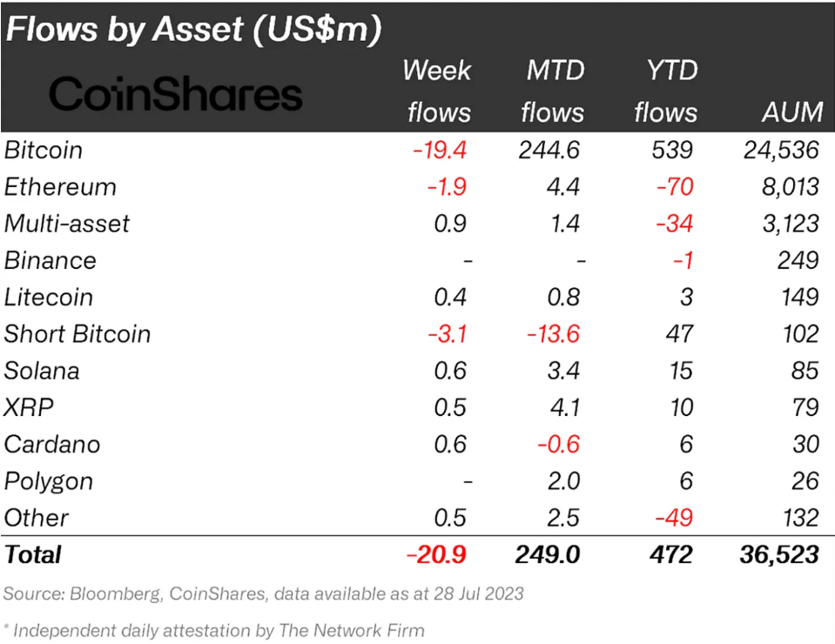This screenshot has width=835, height=644.
Task: Select the Bitcoin row label
Action: (x=44, y=150)
